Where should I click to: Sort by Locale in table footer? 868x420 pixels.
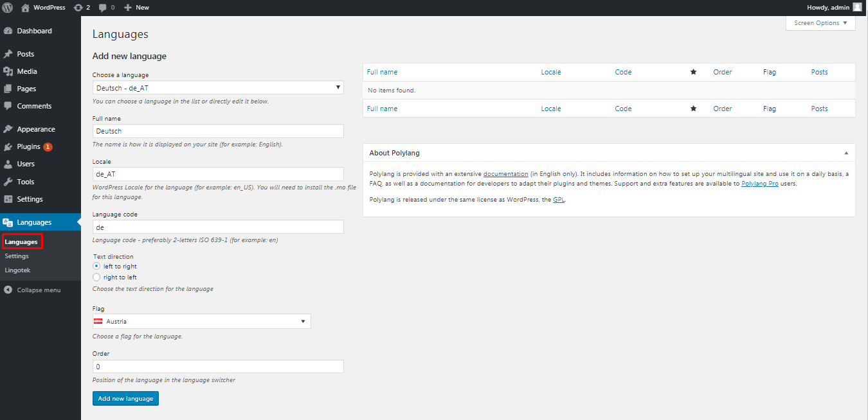pyautogui.click(x=551, y=109)
